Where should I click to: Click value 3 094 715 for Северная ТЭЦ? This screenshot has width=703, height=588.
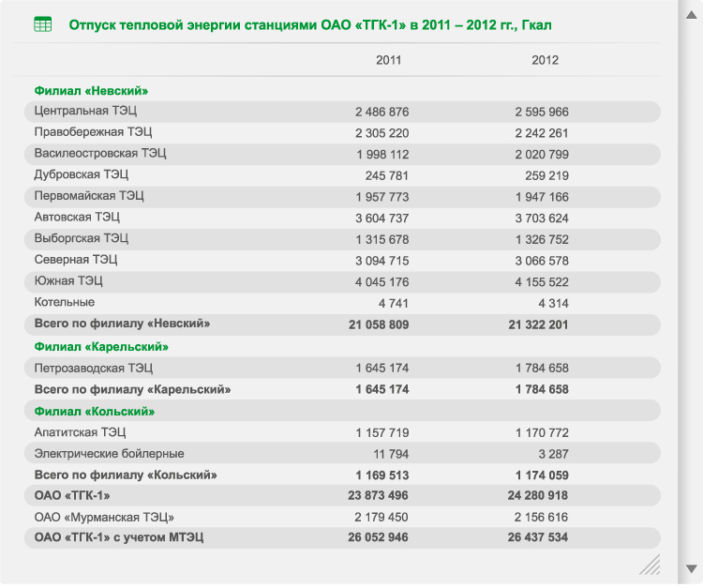coord(382,261)
